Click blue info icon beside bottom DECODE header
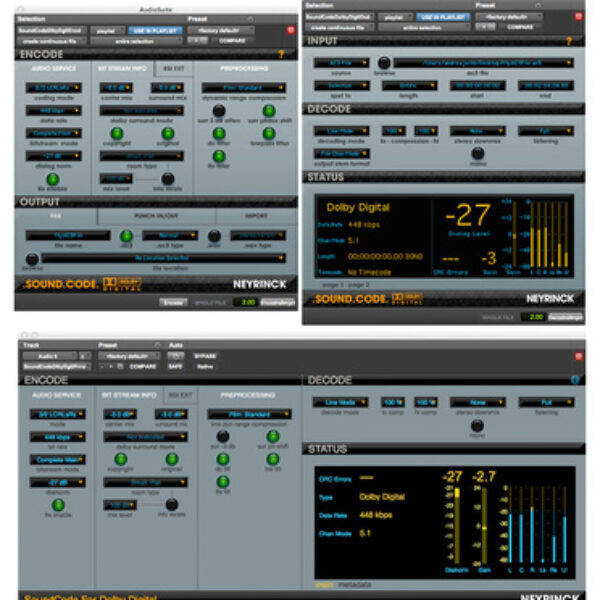Viewport: 600px width, 600px height. tap(575, 380)
